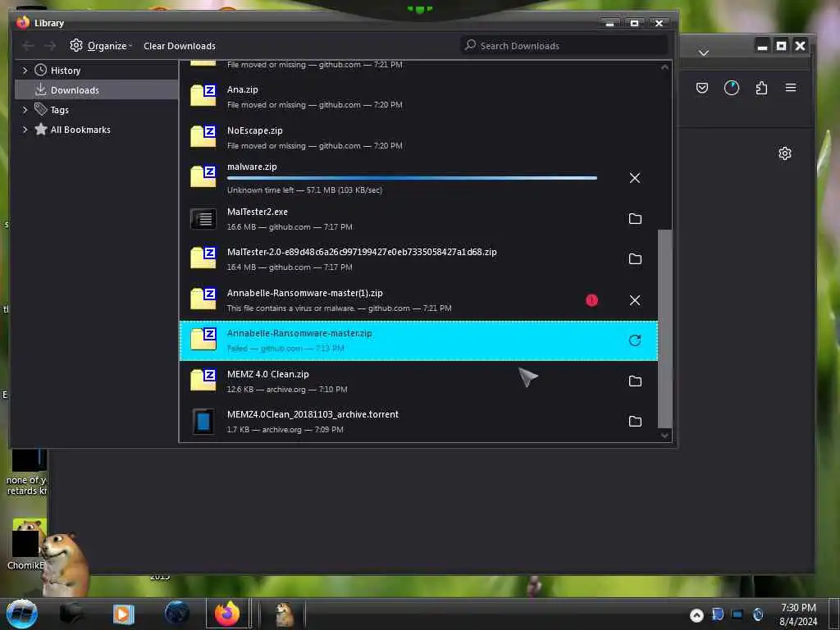Click the malware.zip download progress bar

(x=412, y=178)
